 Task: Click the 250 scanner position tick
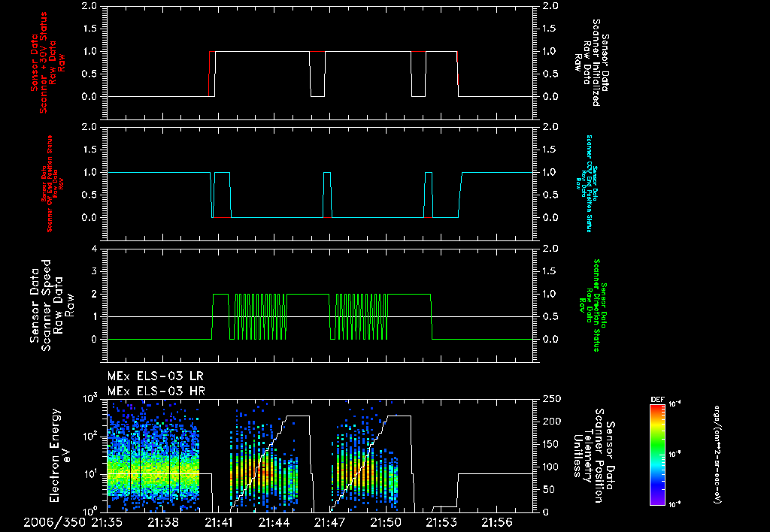[x=550, y=399]
